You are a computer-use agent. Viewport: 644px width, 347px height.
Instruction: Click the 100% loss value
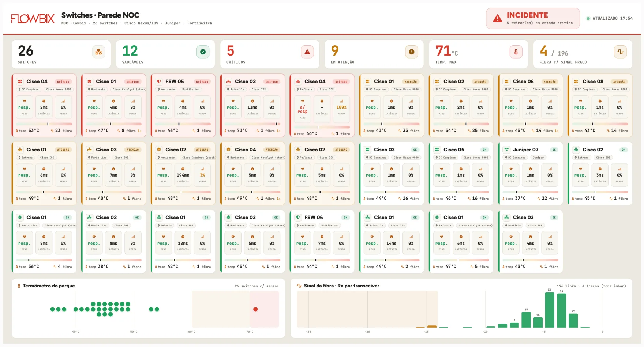tap(341, 108)
